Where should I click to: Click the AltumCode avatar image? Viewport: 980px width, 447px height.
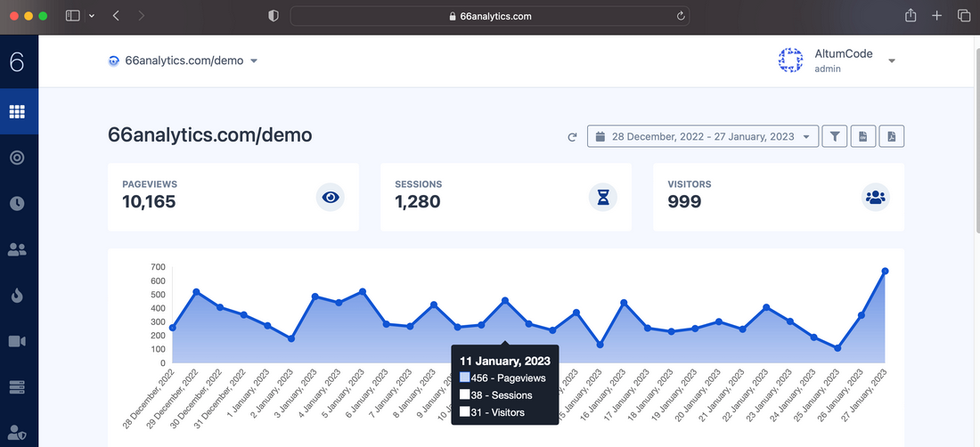[x=790, y=61]
